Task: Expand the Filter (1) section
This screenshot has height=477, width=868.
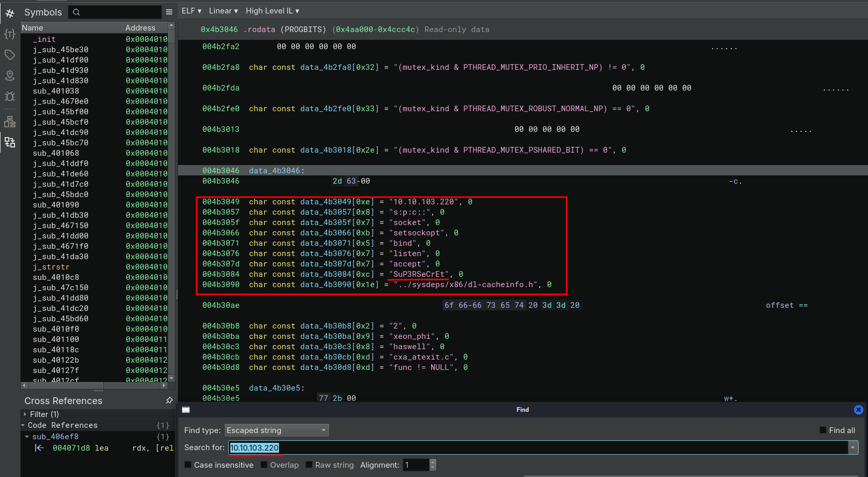Action: click(25, 414)
